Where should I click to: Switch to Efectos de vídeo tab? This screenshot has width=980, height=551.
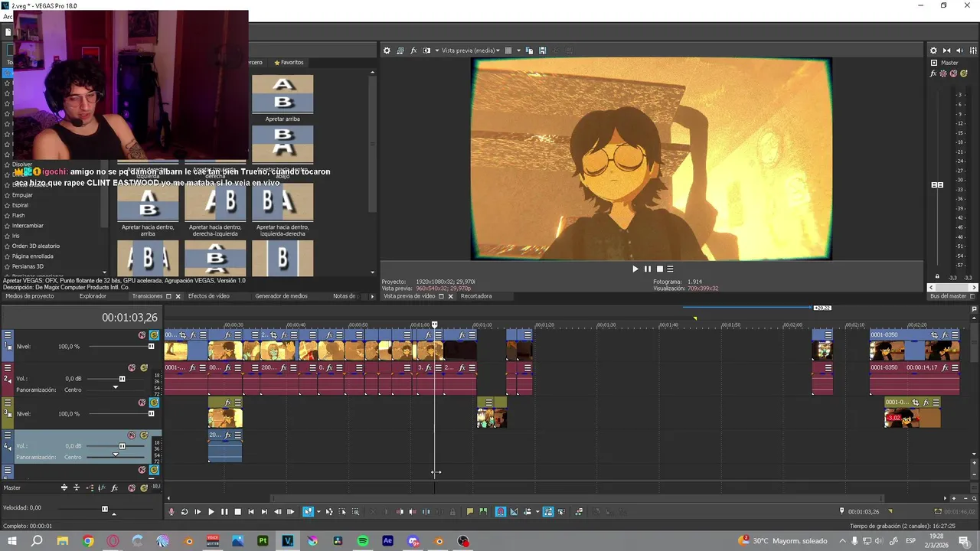click(209, 296)
